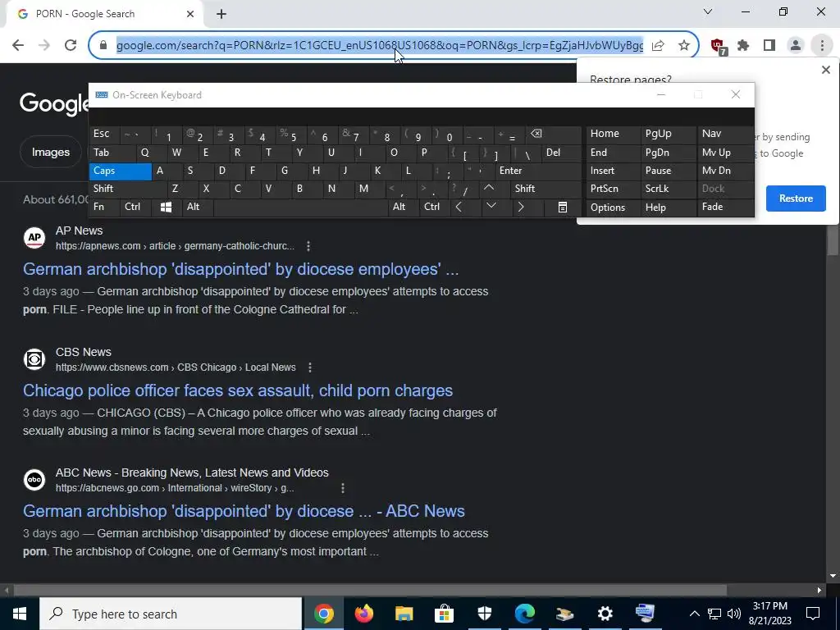
Task: Toggle the Nav key on On-Screen Keyboard
Action: click(725, 135)
